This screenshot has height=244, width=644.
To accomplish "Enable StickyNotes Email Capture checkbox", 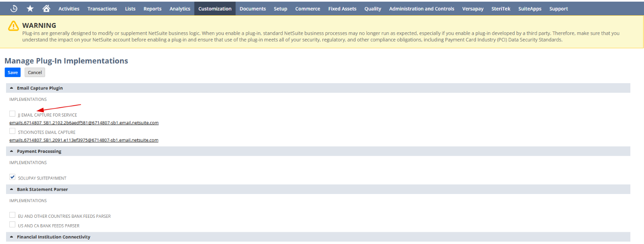I will point(12,131).
